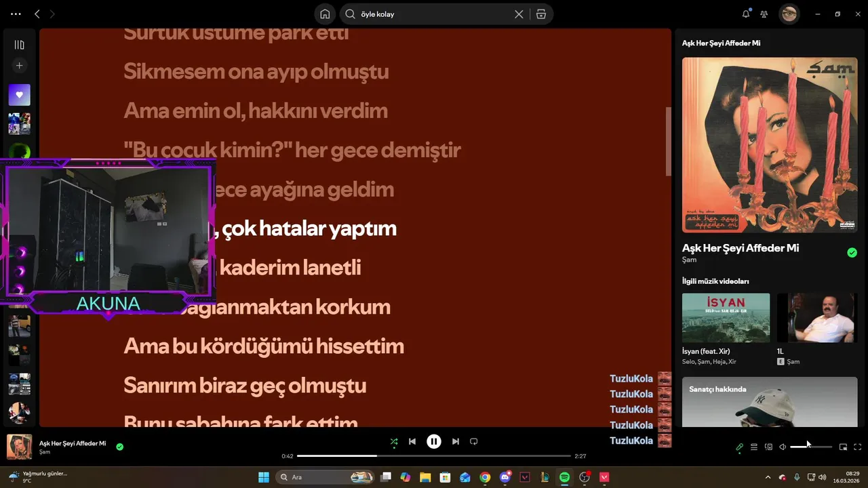Open Connect to a device

(x=768, y=447)
